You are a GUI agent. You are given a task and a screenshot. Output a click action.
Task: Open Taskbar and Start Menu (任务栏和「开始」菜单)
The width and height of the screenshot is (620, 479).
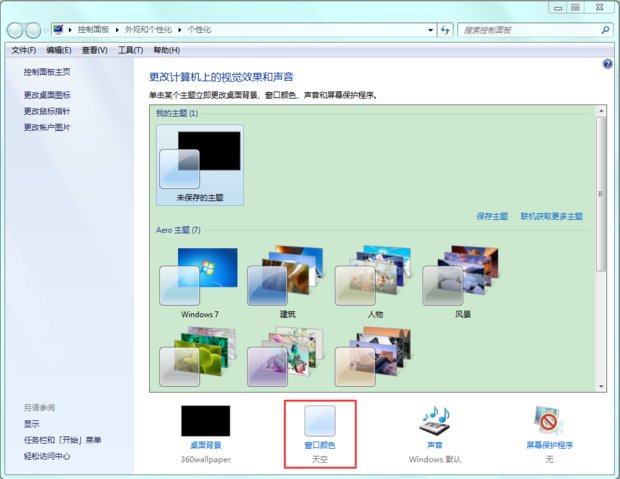pos(62,440)
